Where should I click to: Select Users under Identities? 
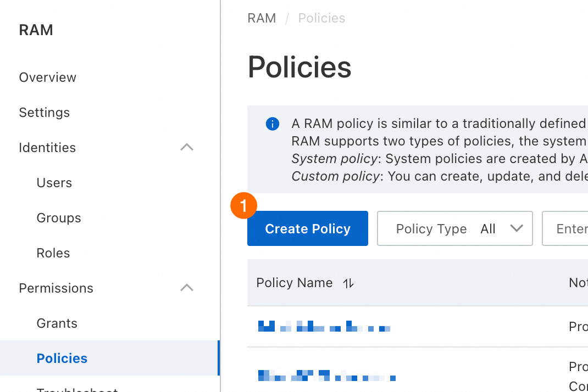(54, 183)
